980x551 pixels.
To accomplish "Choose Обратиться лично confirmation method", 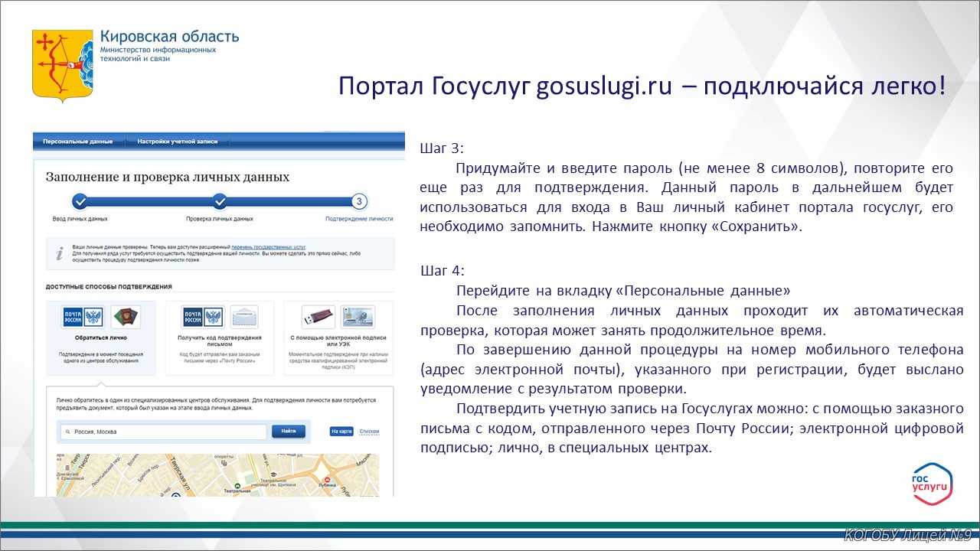I will pyautogui.click(x=101, y=337).
